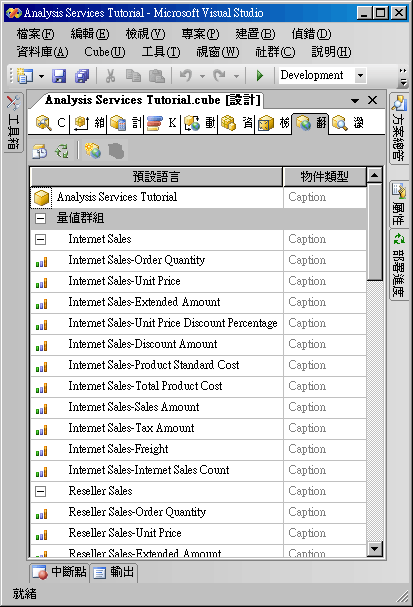Open the 檢視(V) View menu
Image resolution: width=413 pixels, height=607 pixels.
coord(145,34)
